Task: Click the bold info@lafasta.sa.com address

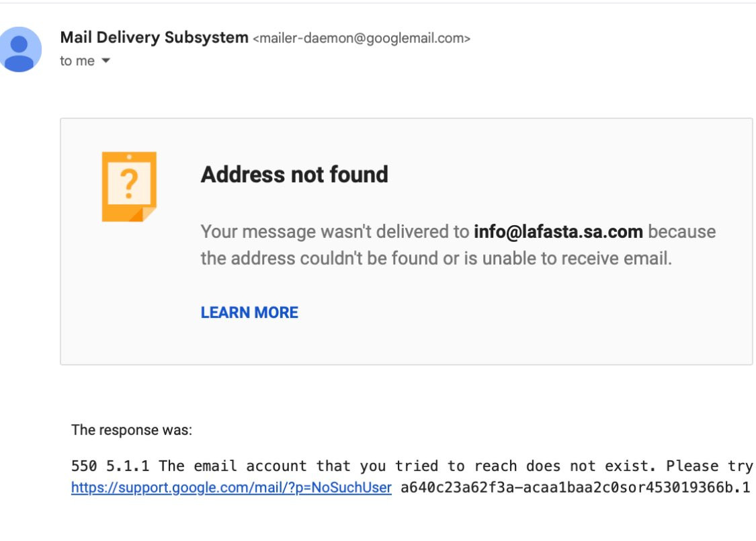Action: click(x=558, y=232)
